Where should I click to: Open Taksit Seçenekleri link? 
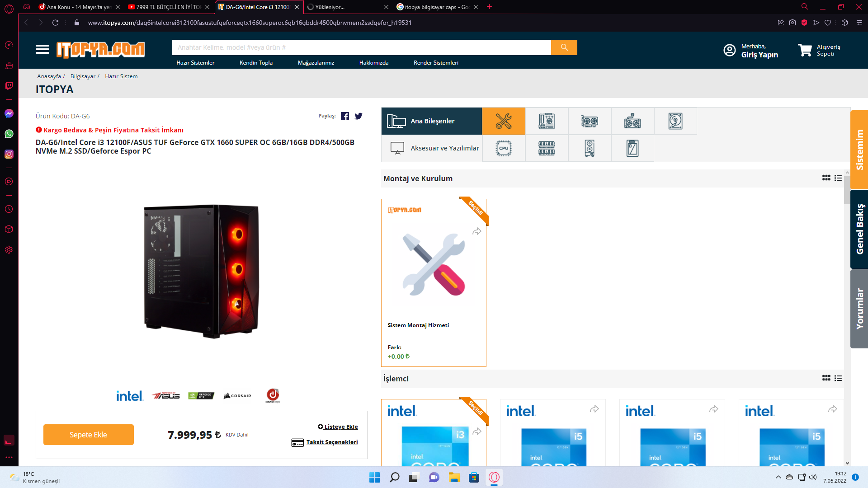(x=332, y=442)
